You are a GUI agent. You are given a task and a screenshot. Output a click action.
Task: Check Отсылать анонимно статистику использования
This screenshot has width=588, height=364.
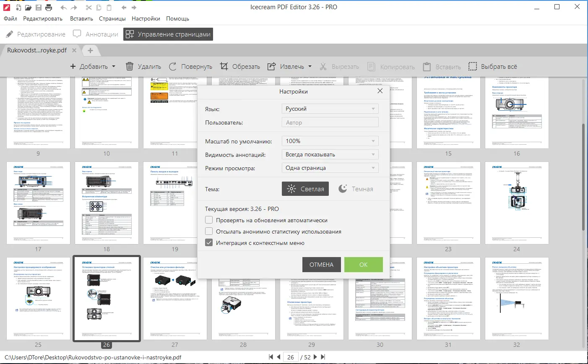(x=208, y=231)
